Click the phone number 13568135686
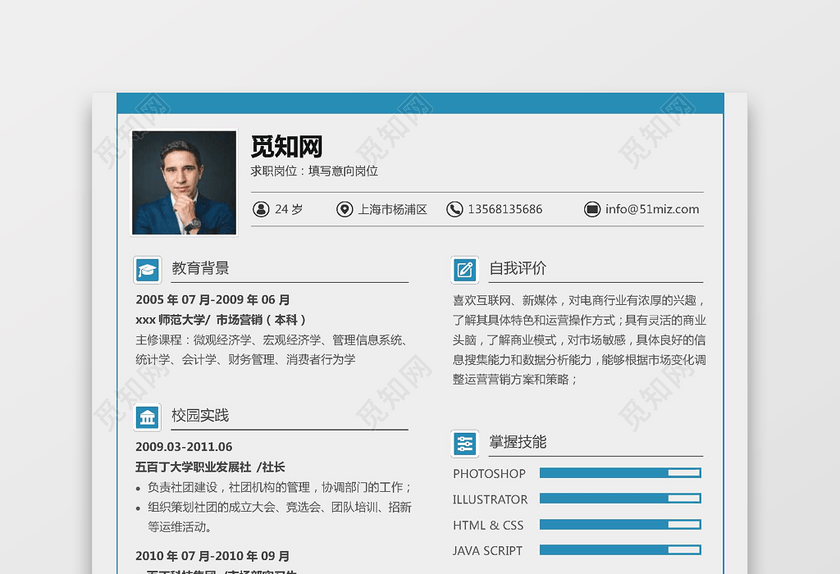 505,209
